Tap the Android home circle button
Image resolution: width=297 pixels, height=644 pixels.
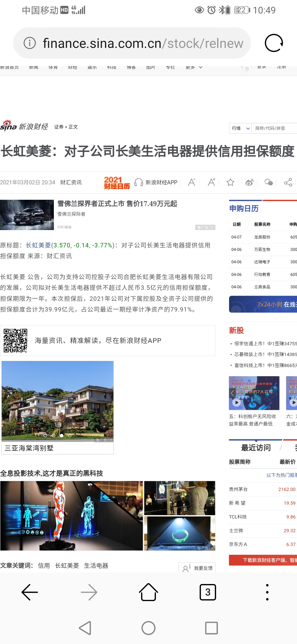(148, 628)
